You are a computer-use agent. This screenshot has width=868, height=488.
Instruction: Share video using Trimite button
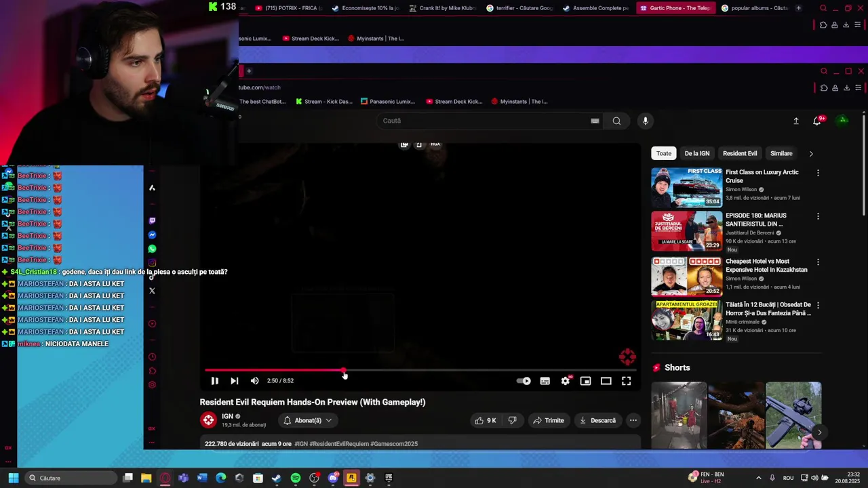point(549,420)
